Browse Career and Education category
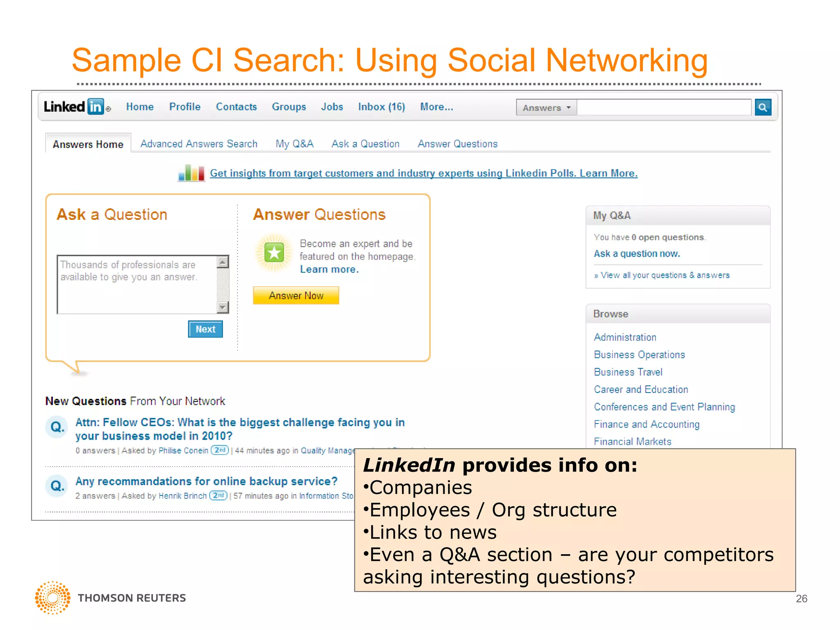The width and height of the screenshot is (840, 630). point(641,390)
